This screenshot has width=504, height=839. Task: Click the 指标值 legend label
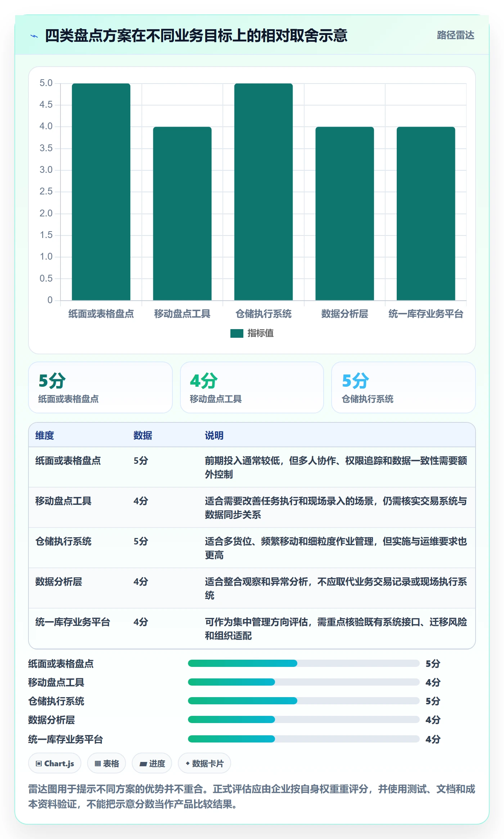click(x=260, y=333)
